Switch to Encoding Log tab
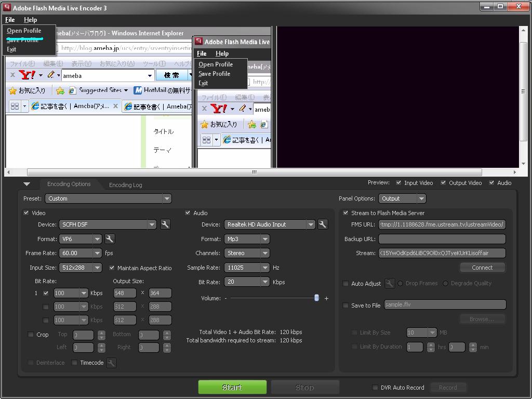 tap(126, 185)
